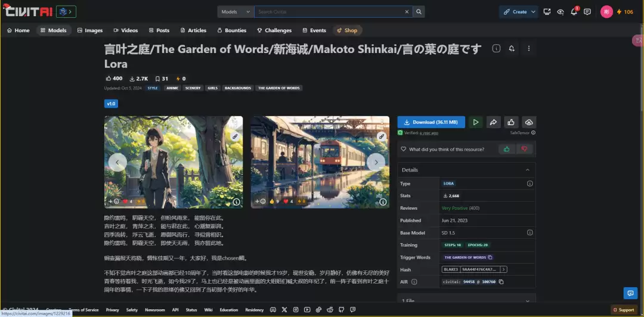Image resolution: width=644 pixels, height=317 pixels.
Task: Open the info icon in Base Model row
Action: [530, 233]
